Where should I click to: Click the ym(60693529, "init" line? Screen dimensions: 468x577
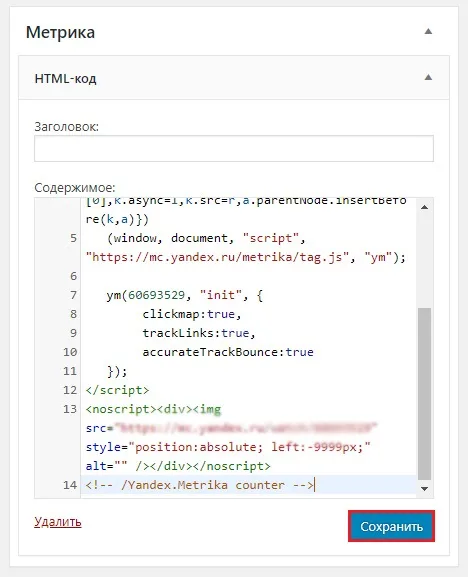(185, 295)
